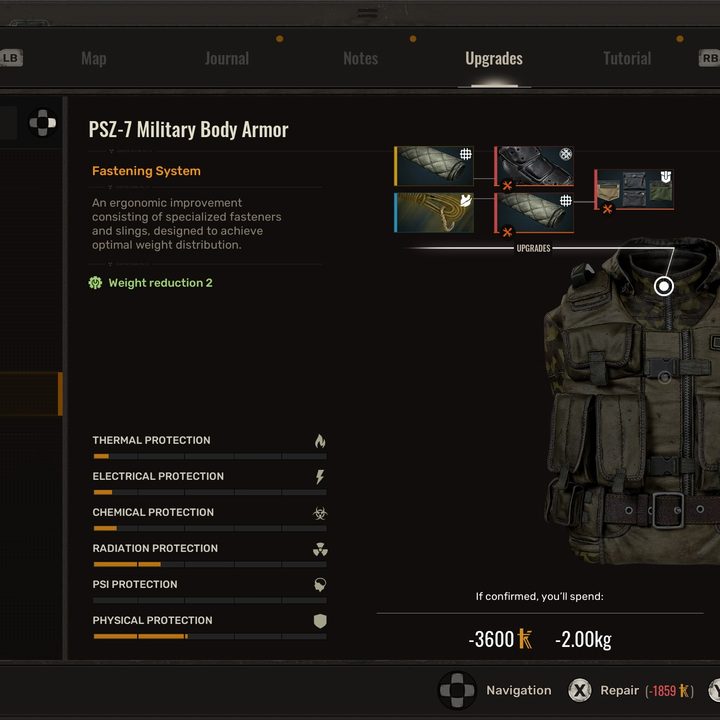Click the locked cross icon on pouches upgrade
This screenshot has width=720, height=720.
point(607,209)
